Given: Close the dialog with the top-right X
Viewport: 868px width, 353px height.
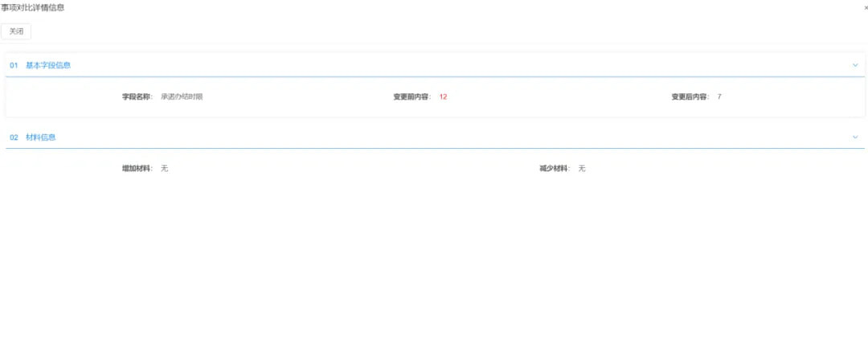Looking at the screenshot, I should coord(865,7).
